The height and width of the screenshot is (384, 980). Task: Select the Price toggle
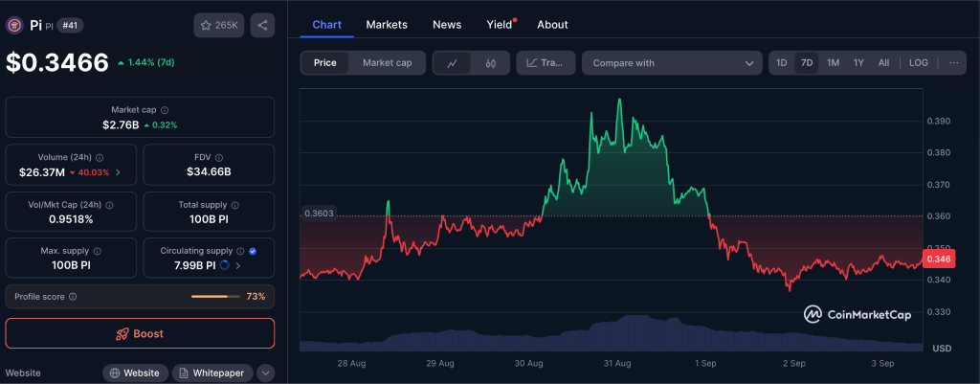click(325, 62)
